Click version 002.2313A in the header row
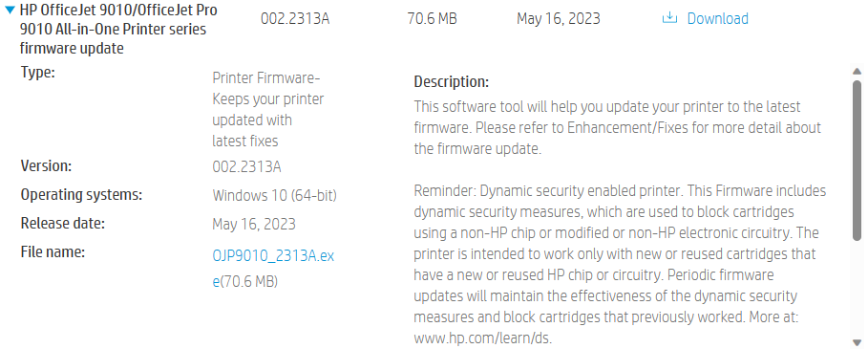This screenshot has width=868, height=349. [295, 19]
